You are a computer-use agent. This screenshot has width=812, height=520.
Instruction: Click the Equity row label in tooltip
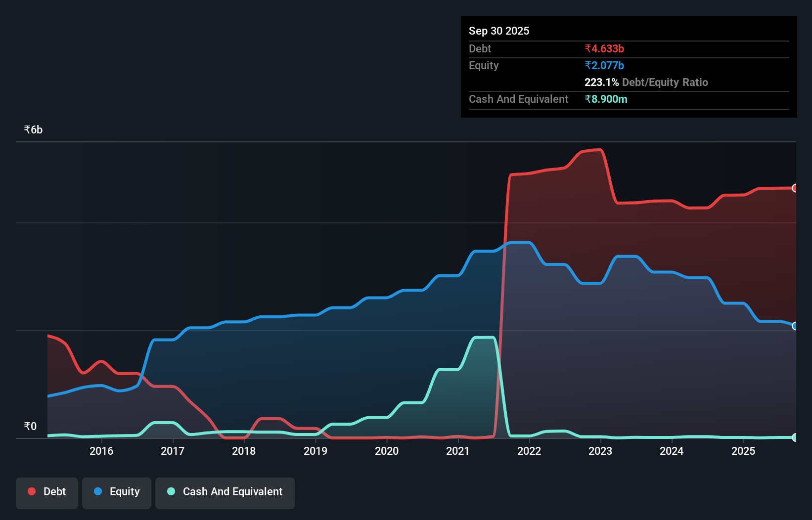[484, 65]
